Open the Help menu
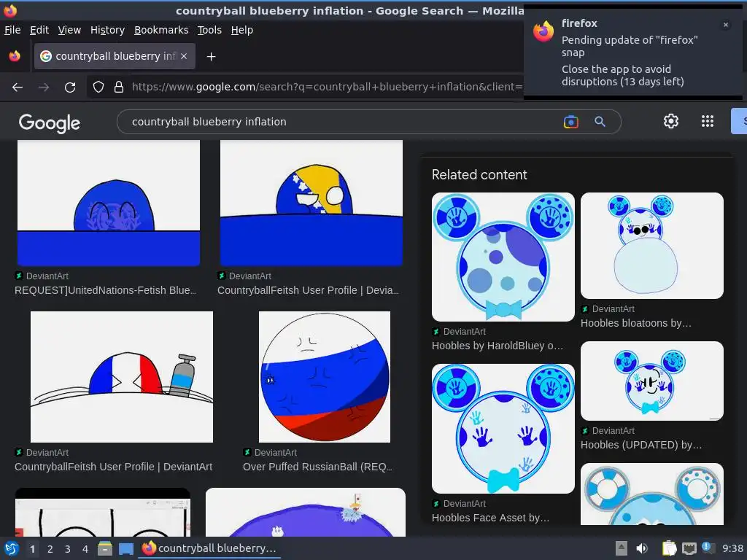The image size is (747, 560). tap(242, 30)
